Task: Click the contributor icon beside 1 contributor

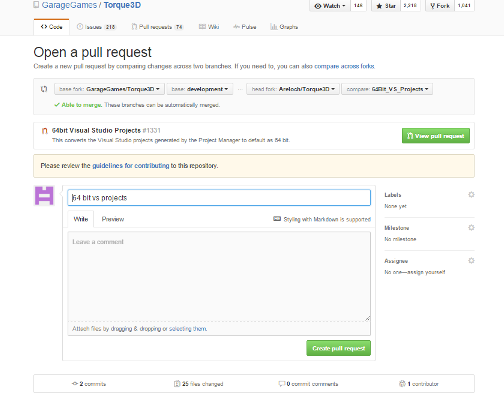Action: point(402,384)
